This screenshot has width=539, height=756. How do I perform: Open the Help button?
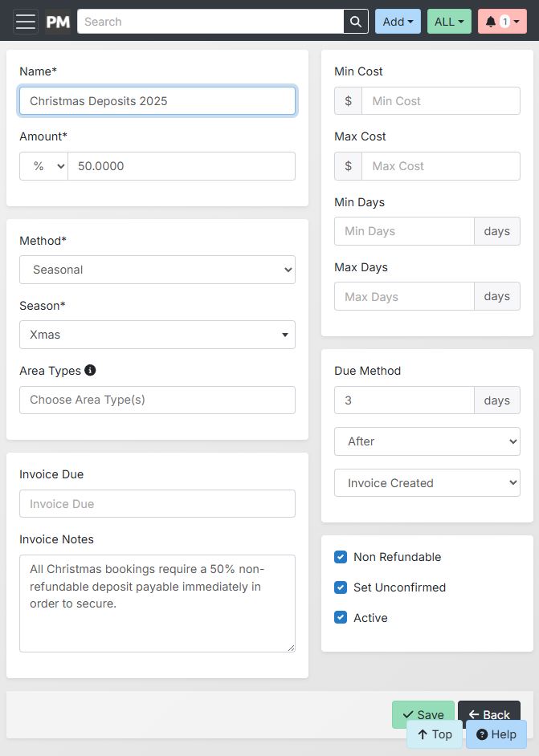coord(496,734)
